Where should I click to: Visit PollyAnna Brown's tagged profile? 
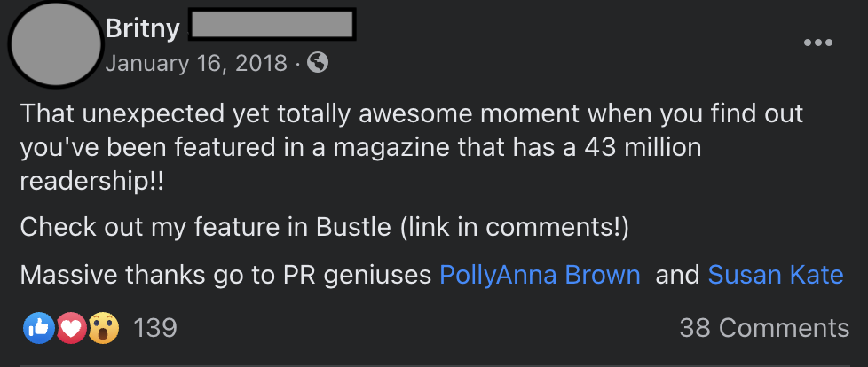point(540,275)
